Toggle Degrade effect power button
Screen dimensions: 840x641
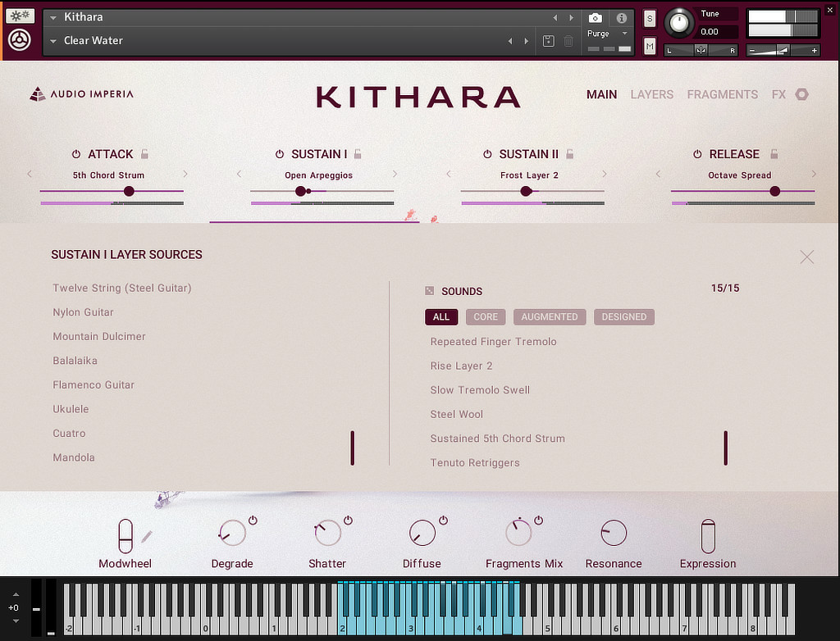coord(253,520)
